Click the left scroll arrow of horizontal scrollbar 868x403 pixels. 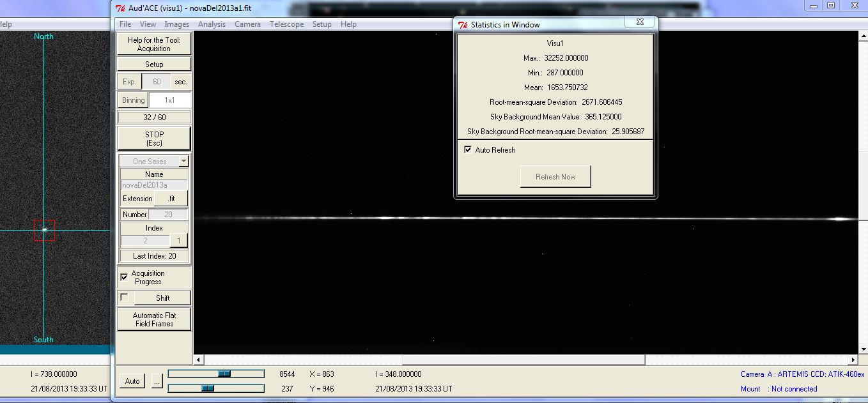pos(198,360)
